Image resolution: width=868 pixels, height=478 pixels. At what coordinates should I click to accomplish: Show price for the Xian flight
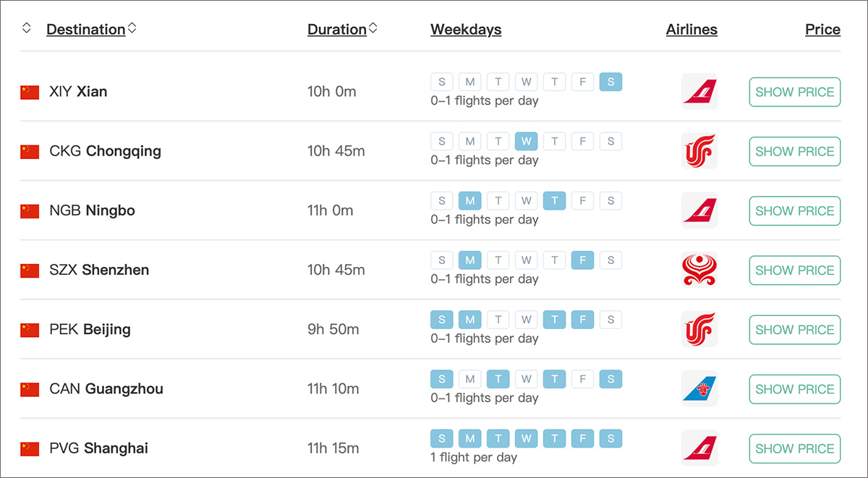(794, 92)
